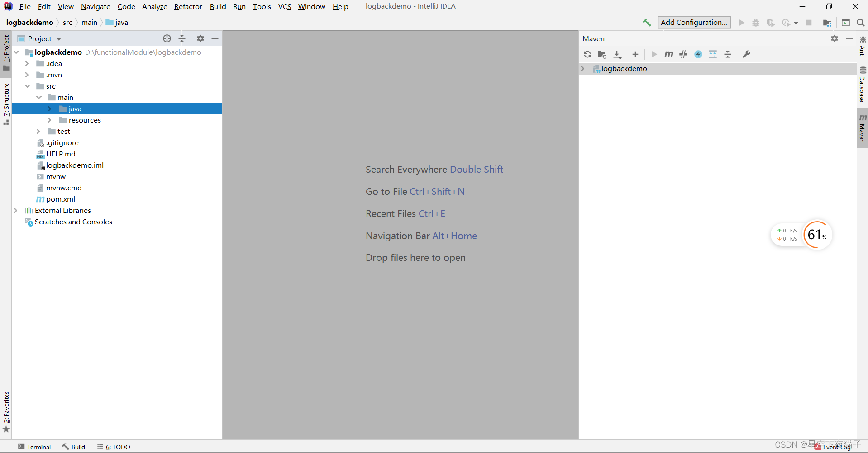Expand the .mvn folder

(27, 75)
